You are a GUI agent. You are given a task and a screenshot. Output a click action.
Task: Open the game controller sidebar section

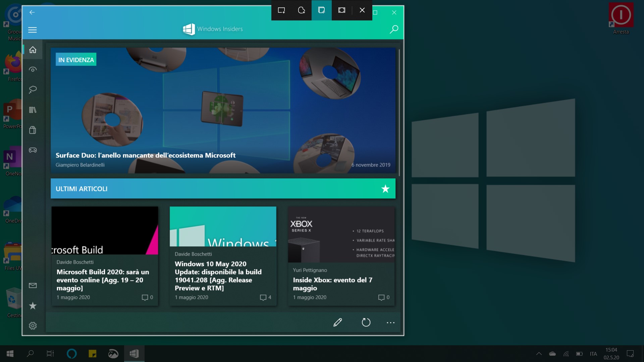[x=33, y=150]
